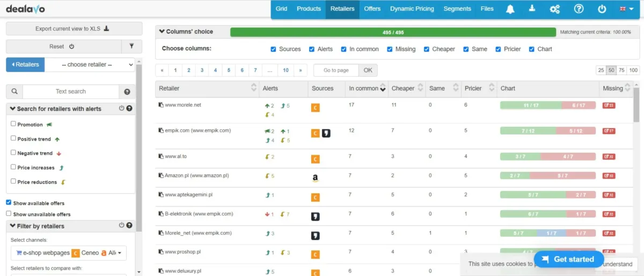
Task: Open the Products tab
Action: 309,9
